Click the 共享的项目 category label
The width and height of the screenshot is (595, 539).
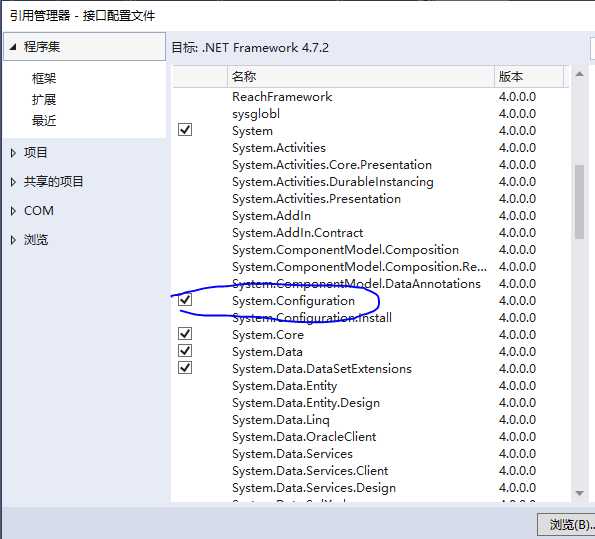click(53, 182)
